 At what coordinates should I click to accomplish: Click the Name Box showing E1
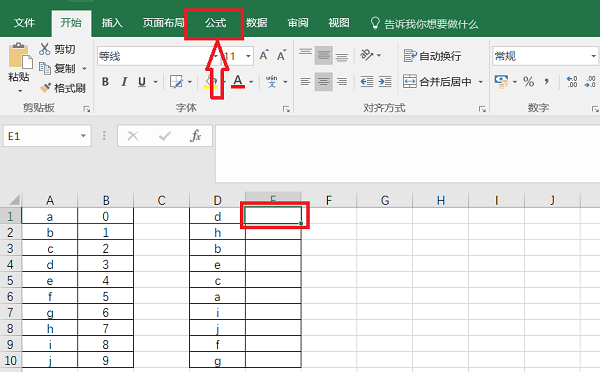tap(42, 136)
